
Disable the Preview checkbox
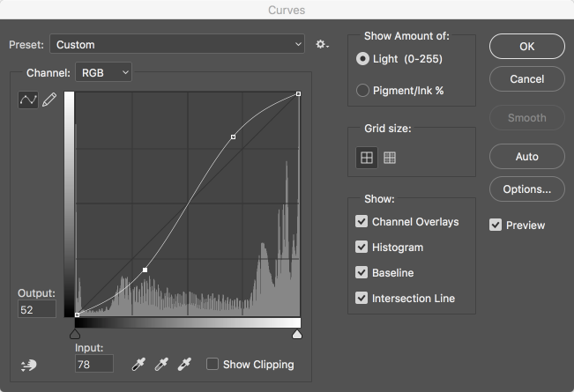coord(496,225)
